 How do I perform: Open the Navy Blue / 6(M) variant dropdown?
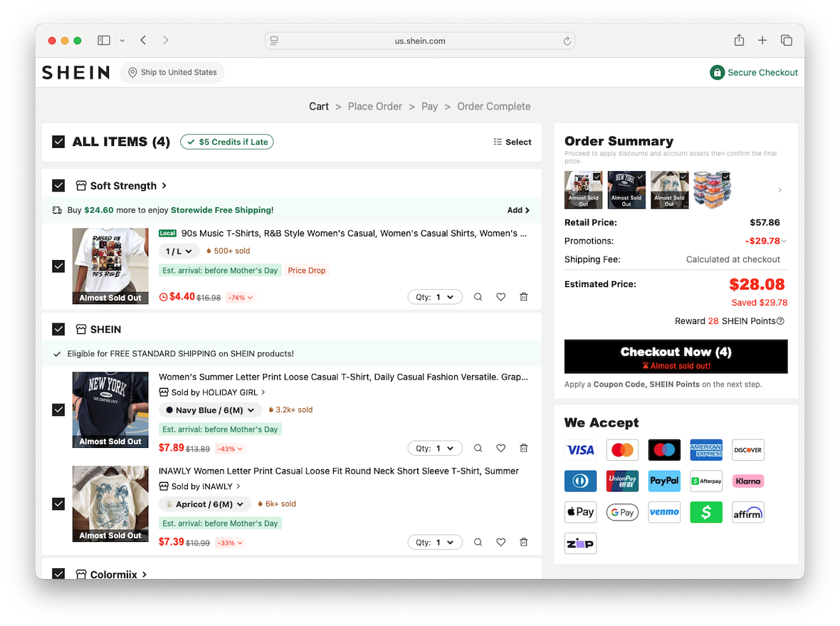(210, 410)
